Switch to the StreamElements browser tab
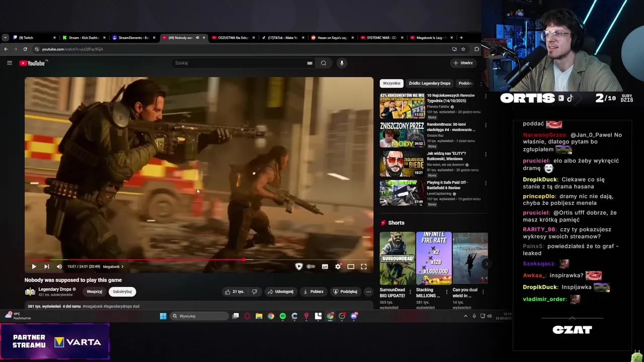 point(133,38)
